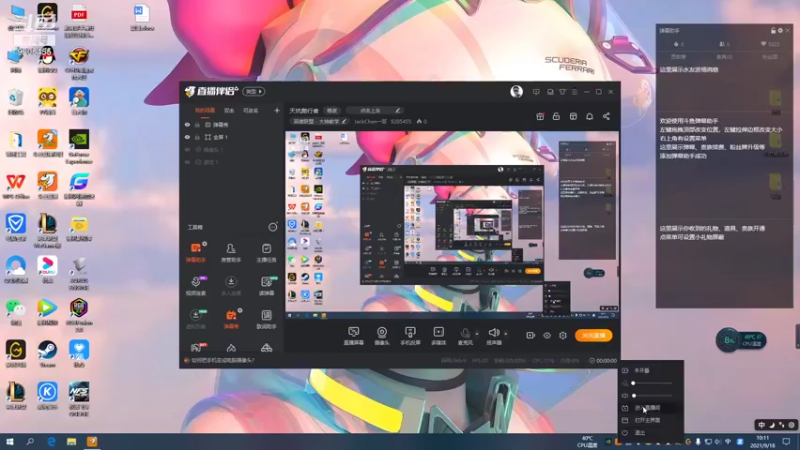
Task: Add a 直播屏幕 screen capture source
Action: [353, 336]
